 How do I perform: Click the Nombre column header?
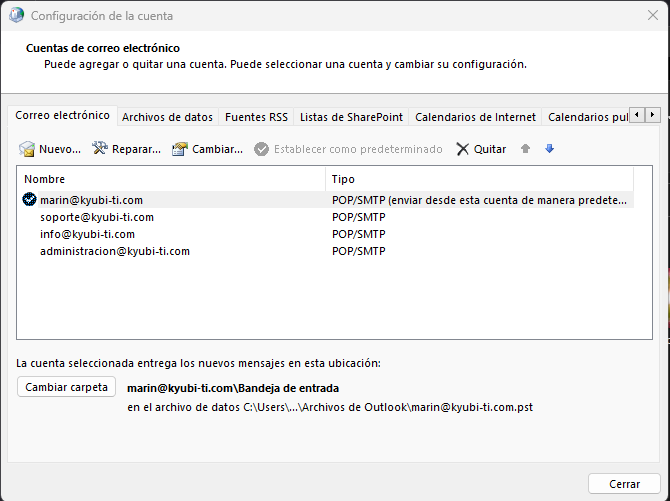(171, 179)
